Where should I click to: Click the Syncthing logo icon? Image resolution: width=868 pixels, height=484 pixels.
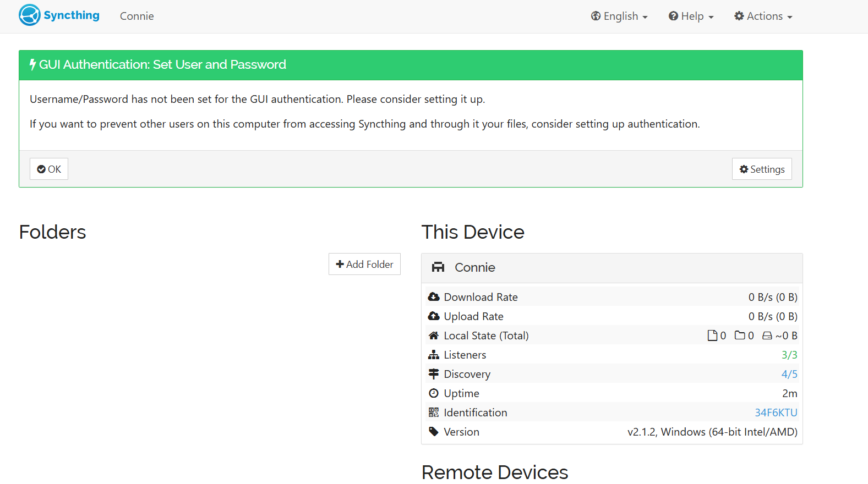point(30,15)
